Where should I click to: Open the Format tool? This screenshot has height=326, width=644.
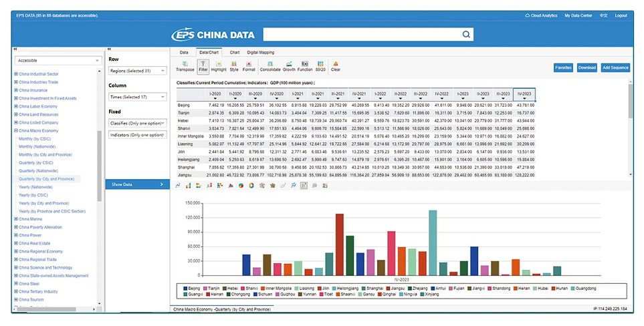pyautogui.click(x=249, y=66)
